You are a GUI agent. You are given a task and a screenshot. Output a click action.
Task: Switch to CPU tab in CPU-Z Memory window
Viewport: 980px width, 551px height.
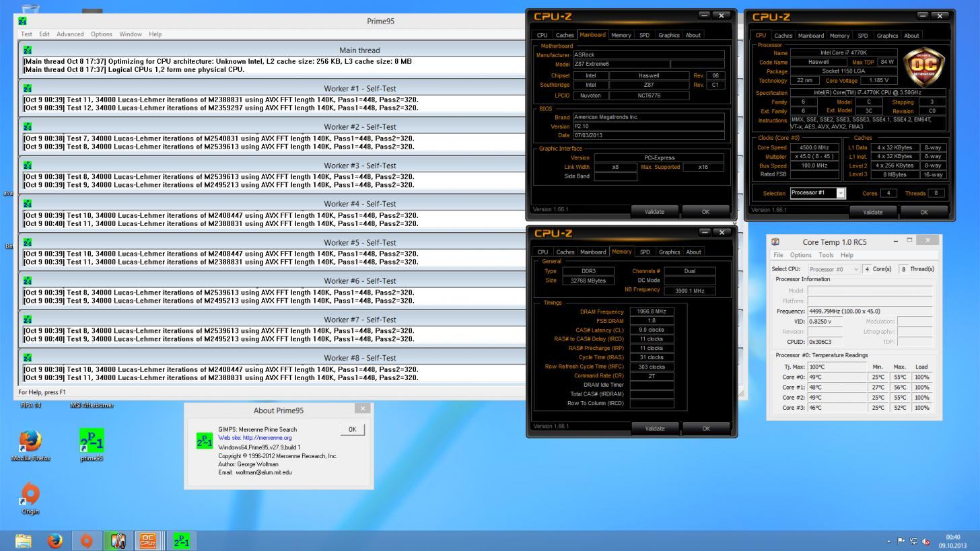coord(542,252)
